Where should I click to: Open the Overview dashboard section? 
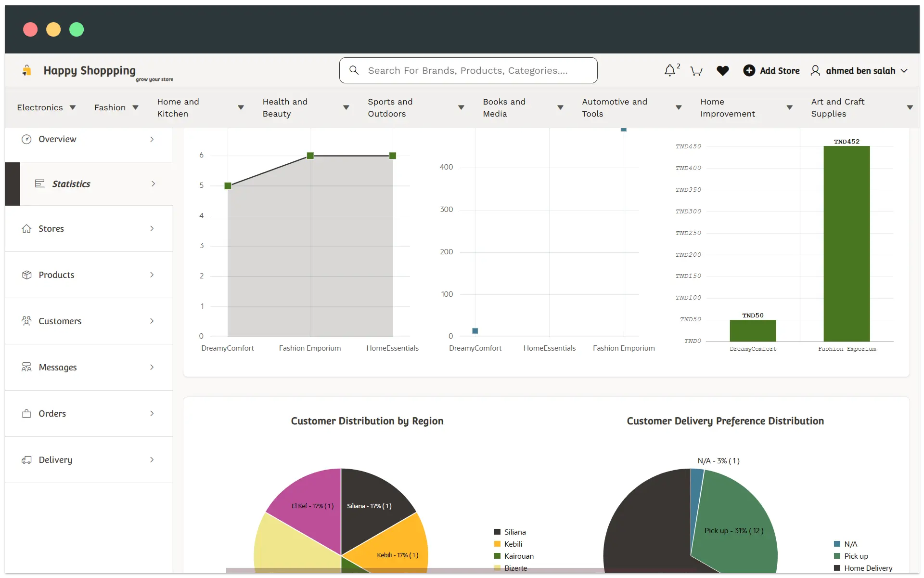pos(57,139)
